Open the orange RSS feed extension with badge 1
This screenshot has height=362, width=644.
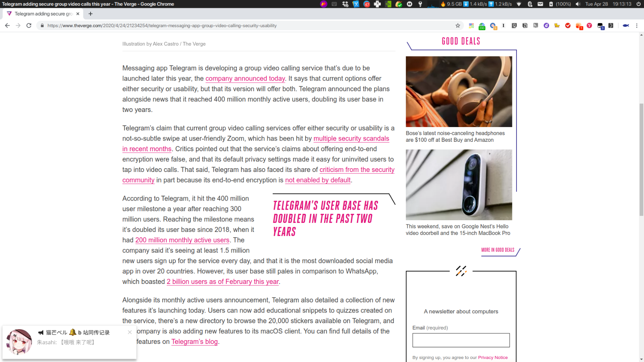(x=579, y=26)
